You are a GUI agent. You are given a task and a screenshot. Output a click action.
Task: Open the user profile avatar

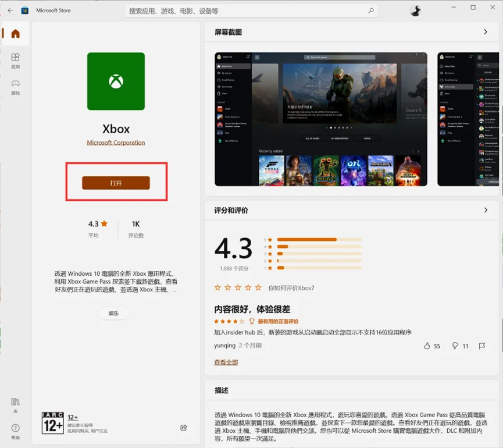pyautogui.click(x=415, y=10)
